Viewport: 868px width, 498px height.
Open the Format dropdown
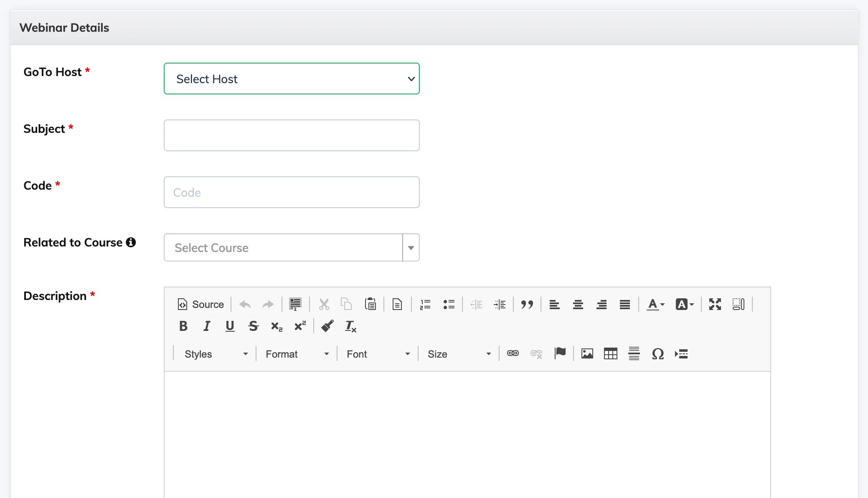tap(297, 354)
